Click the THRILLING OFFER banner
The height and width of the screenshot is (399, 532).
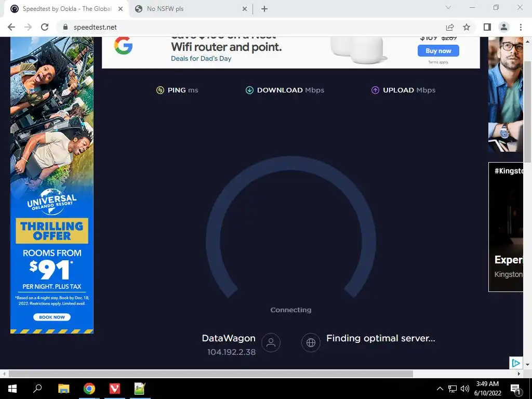click(52, 231)
